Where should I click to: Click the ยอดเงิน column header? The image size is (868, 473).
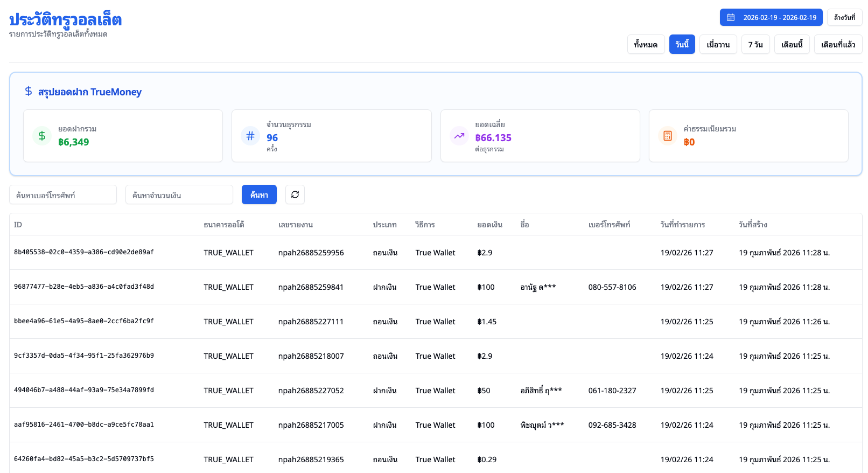pos(489,225)
